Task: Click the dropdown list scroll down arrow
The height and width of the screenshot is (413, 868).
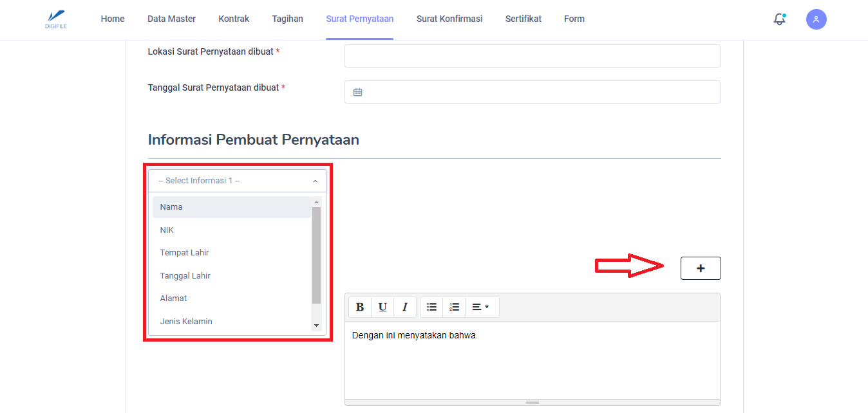Action: (x=316, y=326)
